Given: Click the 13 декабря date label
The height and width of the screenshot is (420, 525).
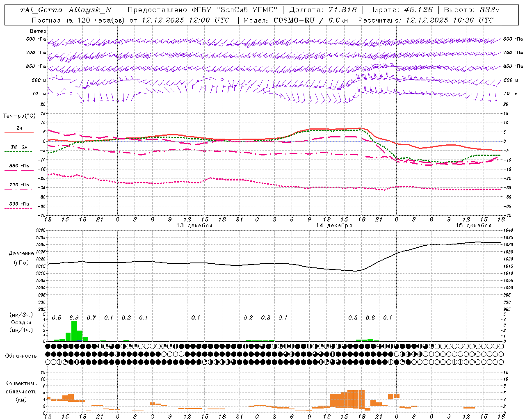Looking at the screenshot, I should pos(194,226).
